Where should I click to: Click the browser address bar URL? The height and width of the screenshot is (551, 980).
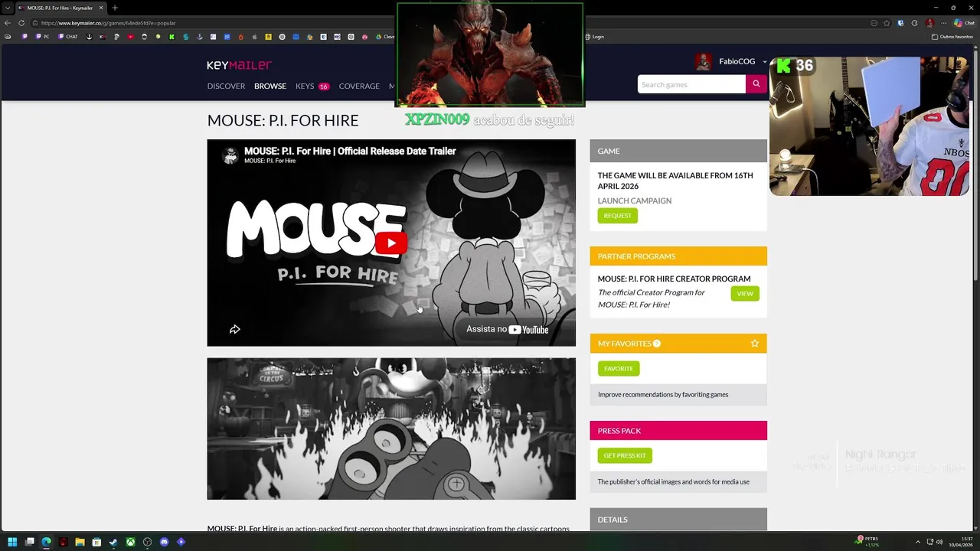[108, 23]
